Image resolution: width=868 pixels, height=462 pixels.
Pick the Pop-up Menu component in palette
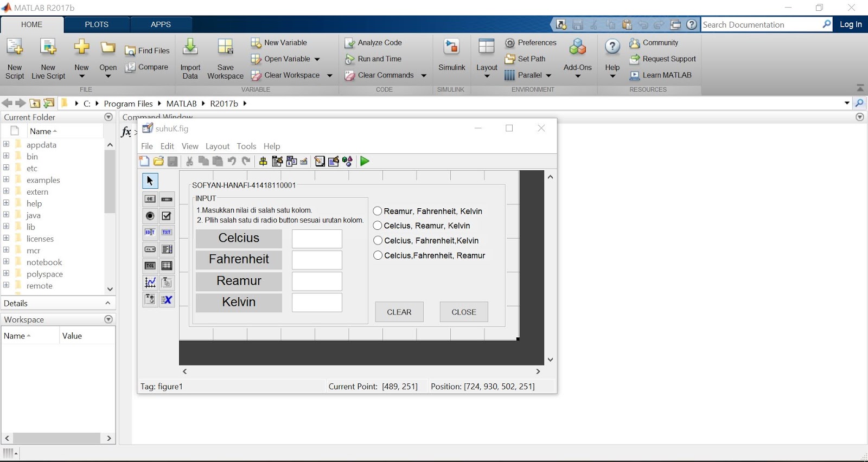pyautogui.click(x=150, y=249)
